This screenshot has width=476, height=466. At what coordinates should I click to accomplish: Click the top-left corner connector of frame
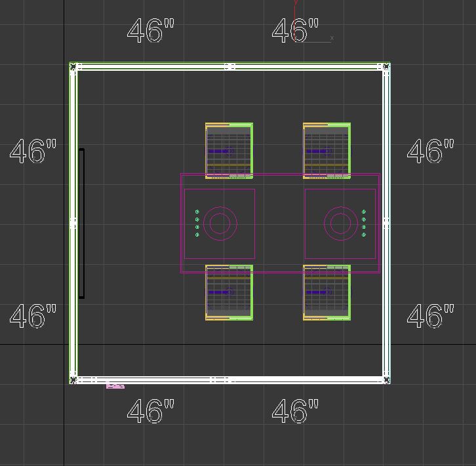tap(74, 67)
